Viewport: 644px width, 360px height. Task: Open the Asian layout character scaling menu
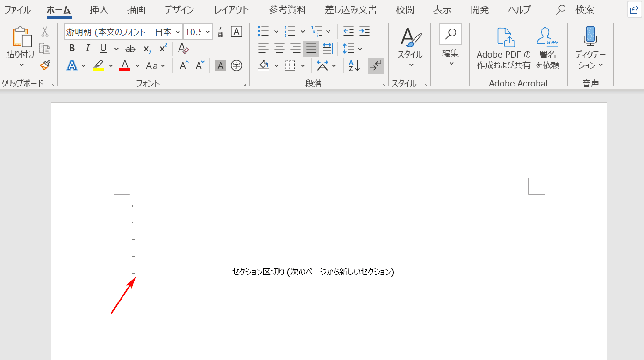click(x=327, y=65)
